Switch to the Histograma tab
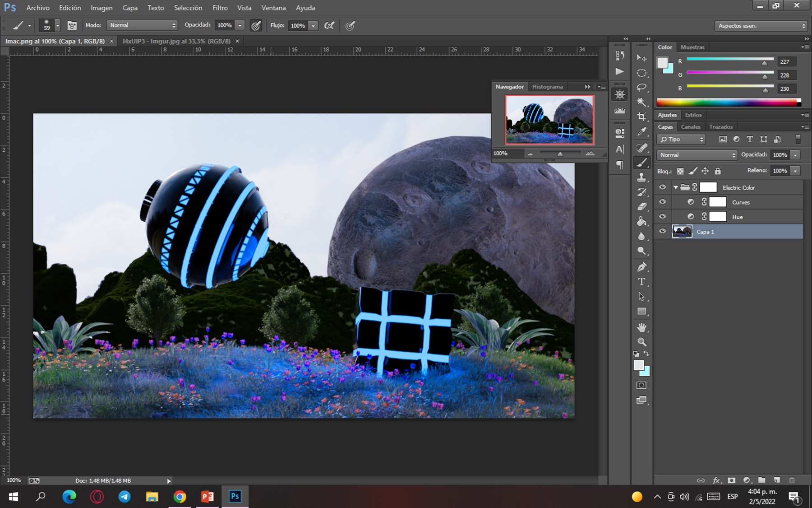The height and width of the screenshot is (508, 812). point(547,87)
